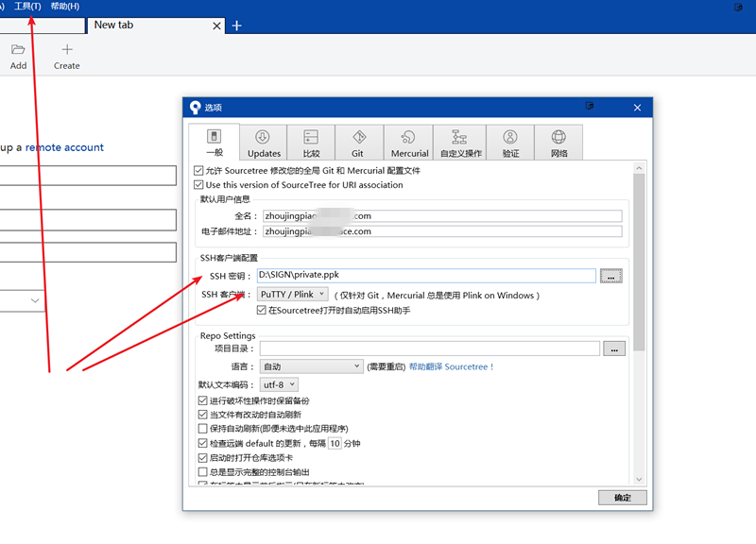Image resolution: width=756 pixels, height=544 pixels.
Task: Browse for 项目目录 project folder
Action: 614,348
